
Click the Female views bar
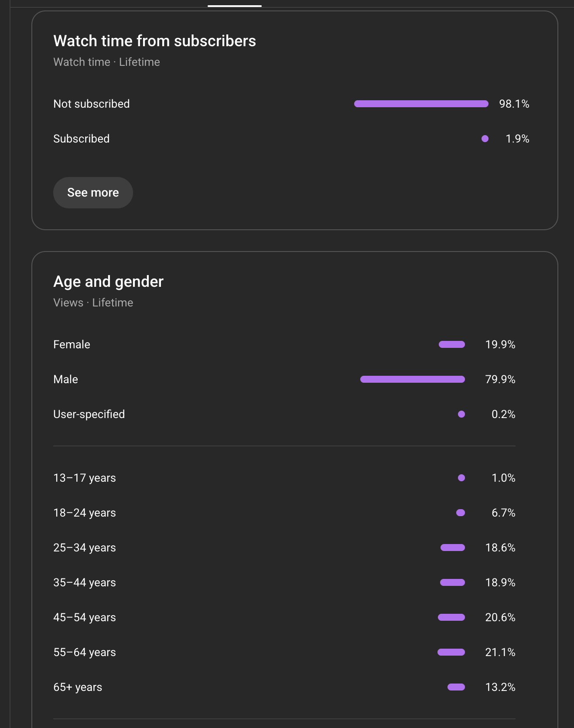(x=451, y=344)
